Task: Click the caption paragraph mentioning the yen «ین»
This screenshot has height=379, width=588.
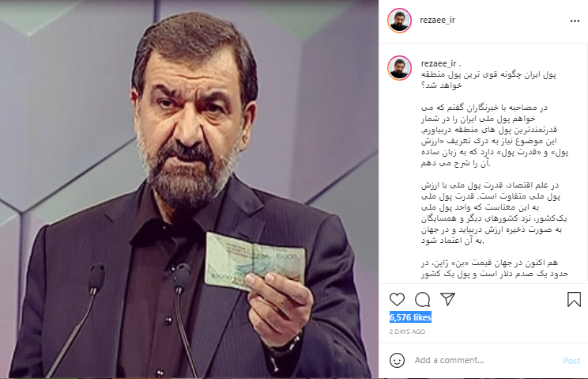Action: point(494,268)
